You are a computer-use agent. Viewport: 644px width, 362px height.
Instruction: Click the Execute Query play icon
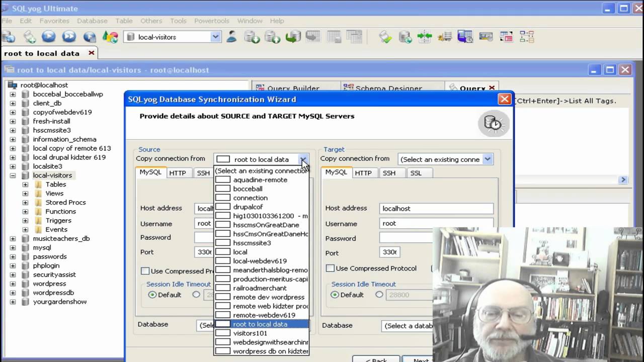[x=49, y=37]
